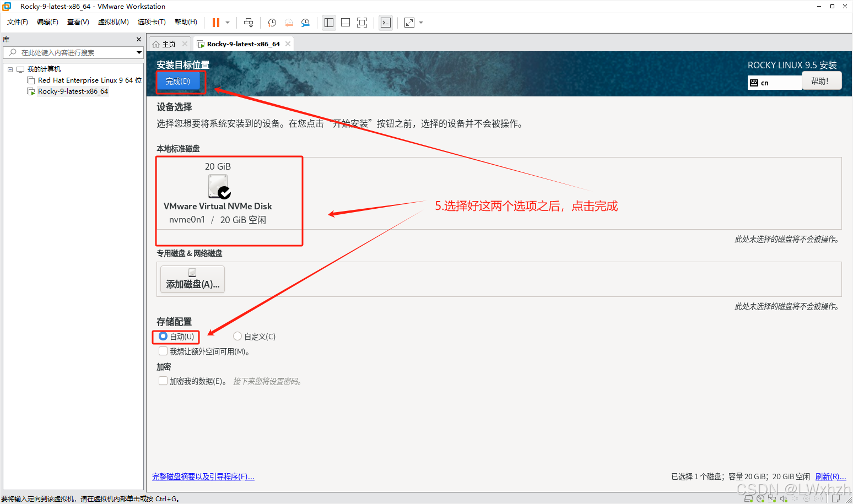Close the library panel

click(139, 40)
